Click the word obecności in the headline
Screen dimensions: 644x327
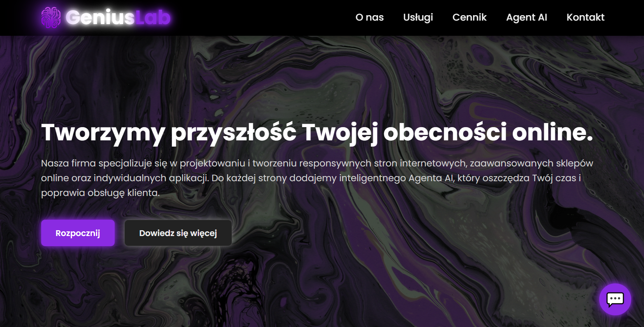click(445, 132)
